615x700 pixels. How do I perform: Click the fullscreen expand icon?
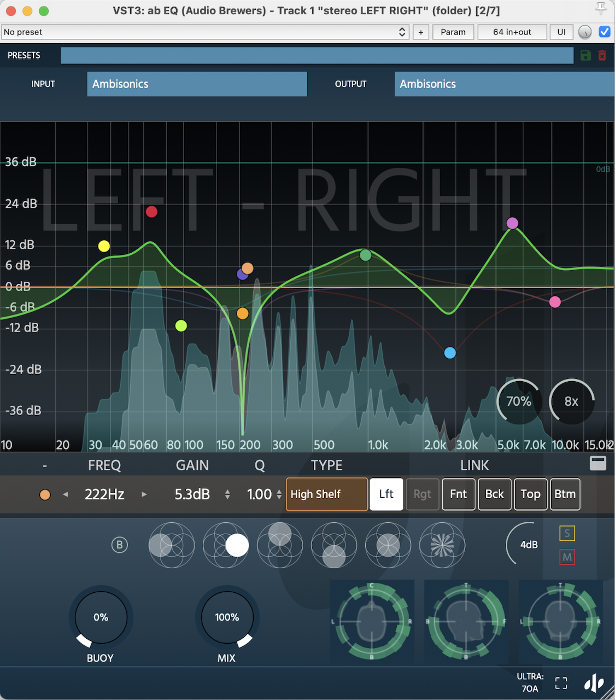561,683
